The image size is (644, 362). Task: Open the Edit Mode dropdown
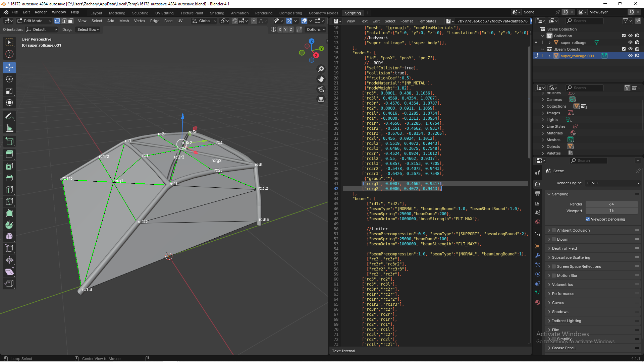(x=34, y=21)
